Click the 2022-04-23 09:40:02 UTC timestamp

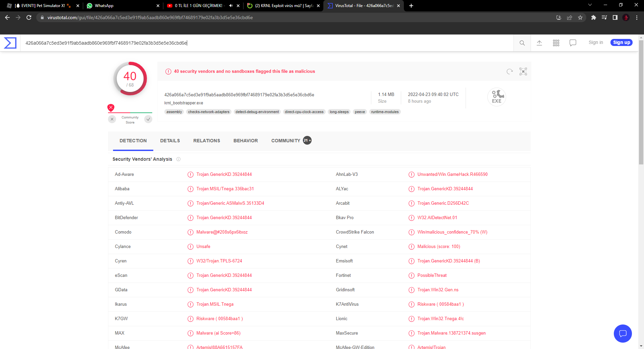pyautogui.click(x=433, y=95)
